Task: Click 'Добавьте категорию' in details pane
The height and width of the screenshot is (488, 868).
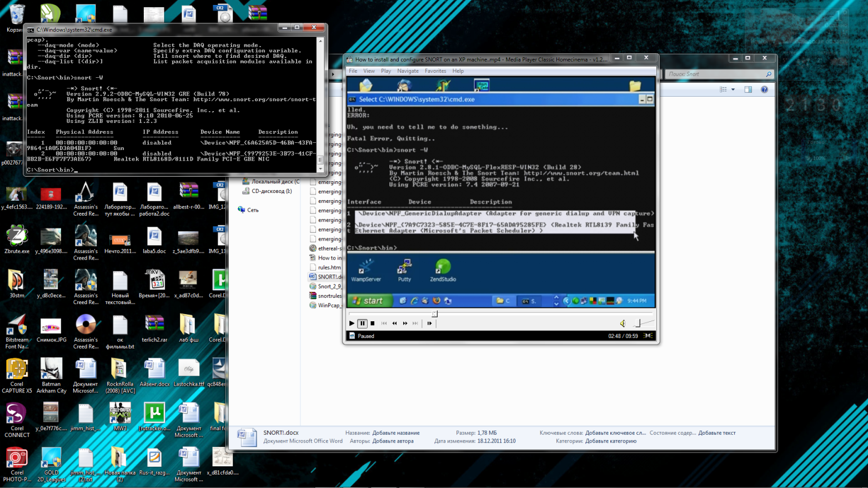Action: coord(611,441)
